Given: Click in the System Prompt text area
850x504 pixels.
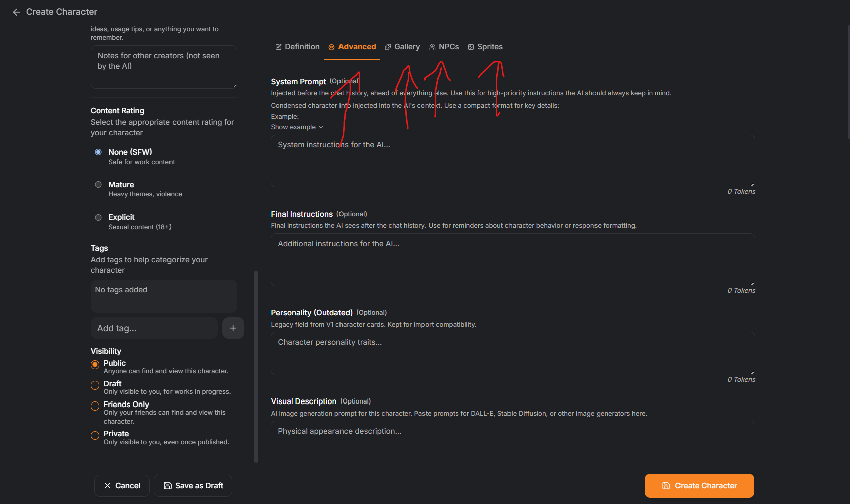Looking at the screenshot, I should point(513,161).
